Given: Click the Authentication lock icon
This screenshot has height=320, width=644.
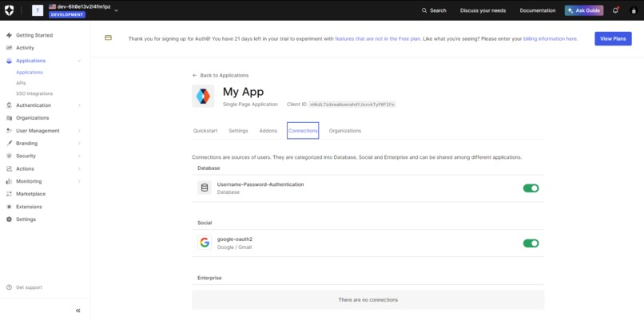Looking at the screenshot, I should point(9,105).
